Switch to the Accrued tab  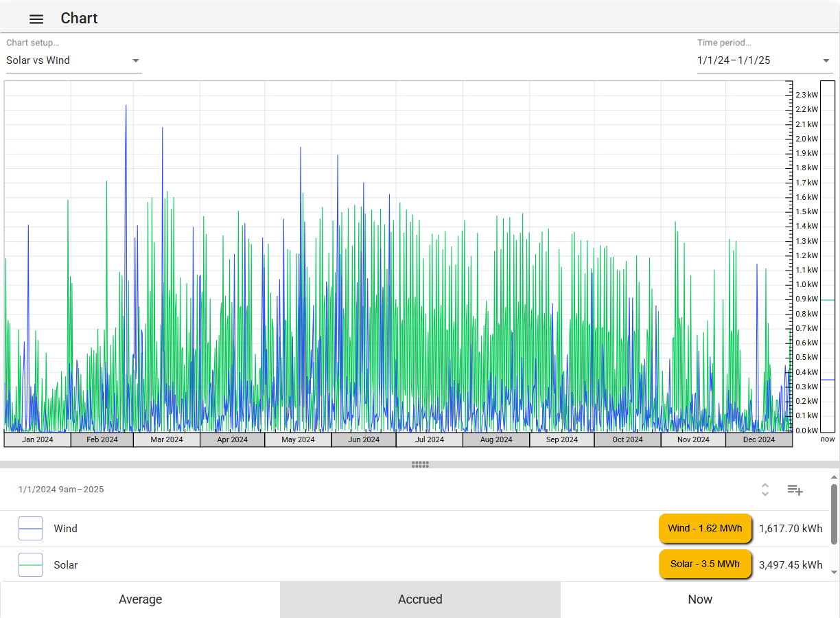[x=420, y=599]
